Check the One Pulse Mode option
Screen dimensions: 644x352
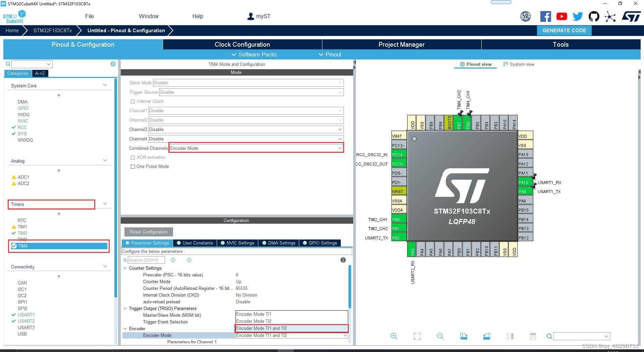(x=133, y=166)
